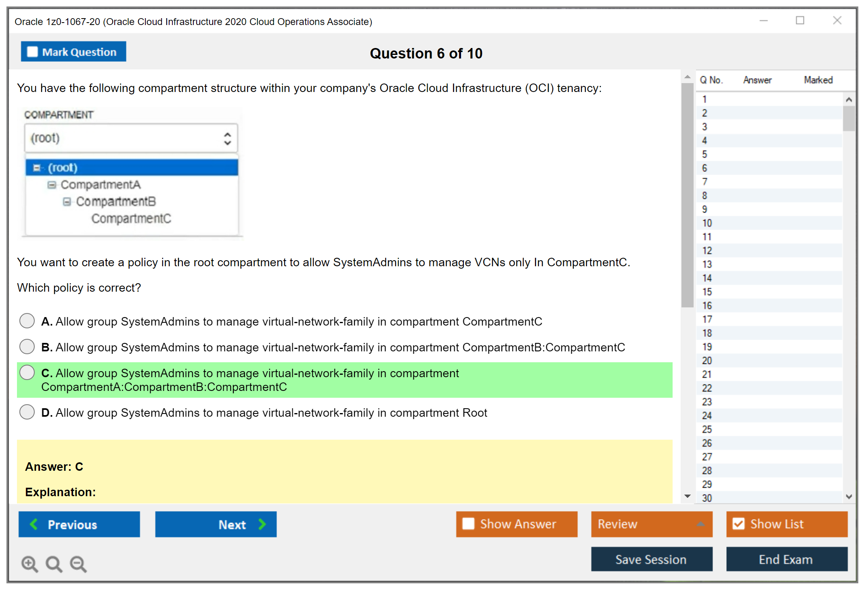
Task: Open the (root) compartment selector
Action: pos(131,138)
